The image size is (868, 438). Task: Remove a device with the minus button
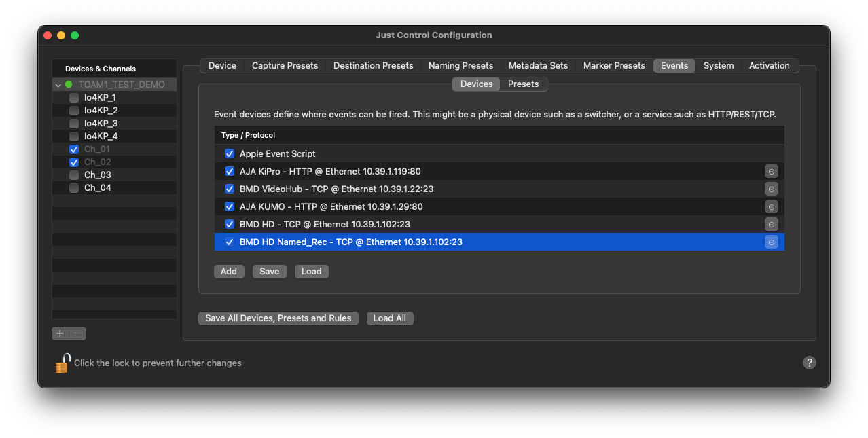[77, 333]
